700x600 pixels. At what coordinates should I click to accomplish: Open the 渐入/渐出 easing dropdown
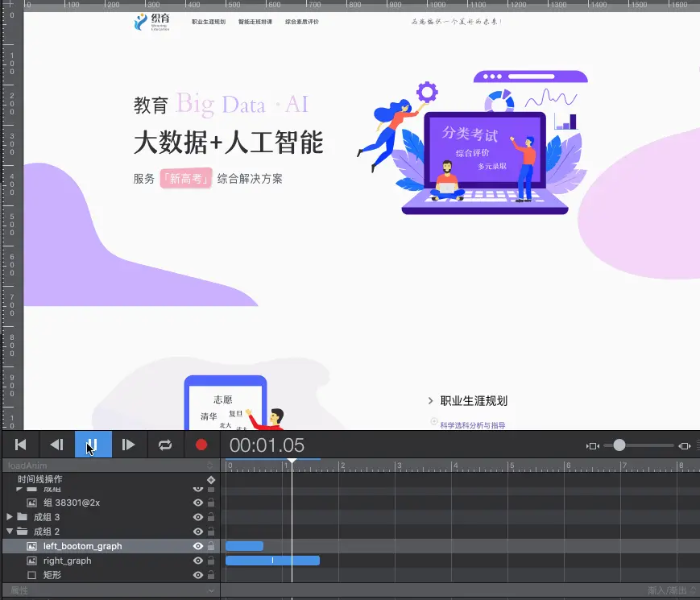pyautogui.click(x=673, y=590)
